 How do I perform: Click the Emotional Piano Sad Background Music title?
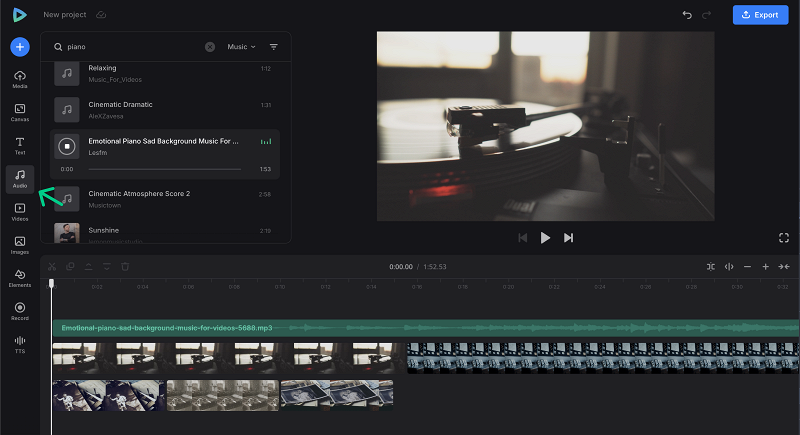[163, 141]
